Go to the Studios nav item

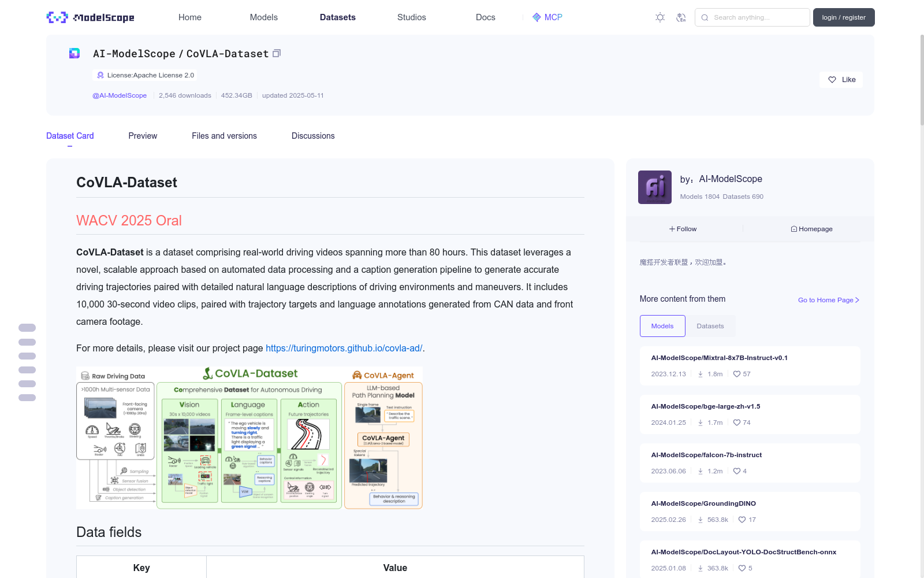[412, 17]
